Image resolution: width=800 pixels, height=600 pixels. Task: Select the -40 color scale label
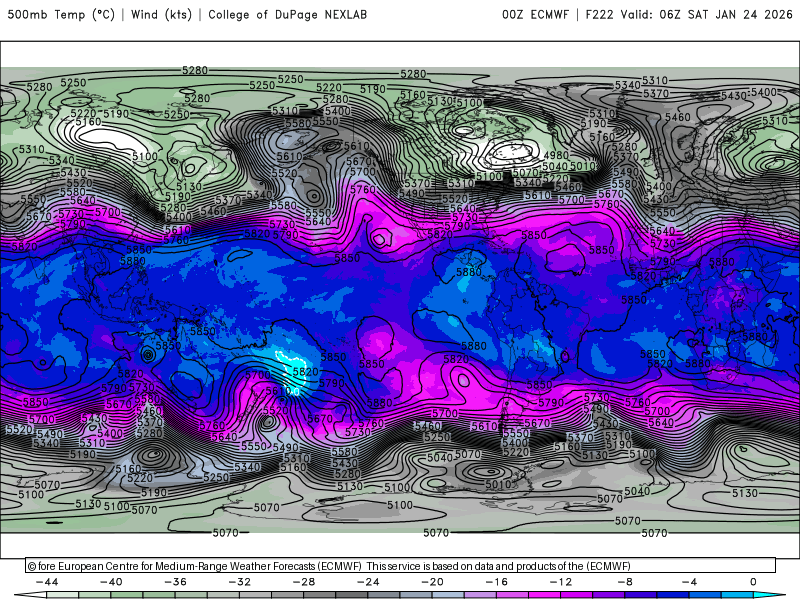[x=111, y=582]
